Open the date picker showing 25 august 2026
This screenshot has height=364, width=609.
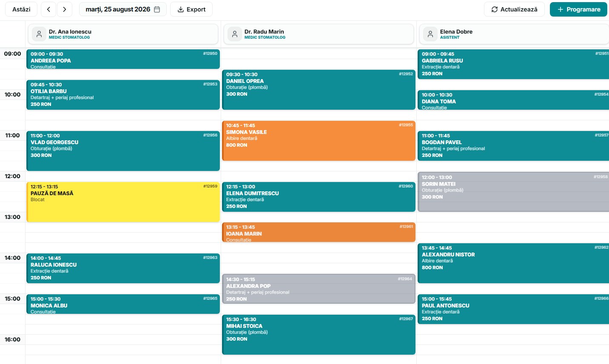tap(123, 9)
